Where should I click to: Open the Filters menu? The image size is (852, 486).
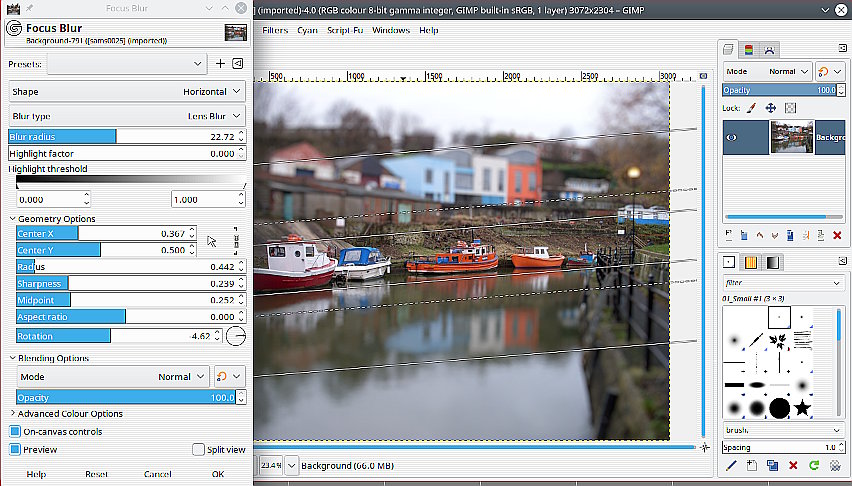coord(275,30)
